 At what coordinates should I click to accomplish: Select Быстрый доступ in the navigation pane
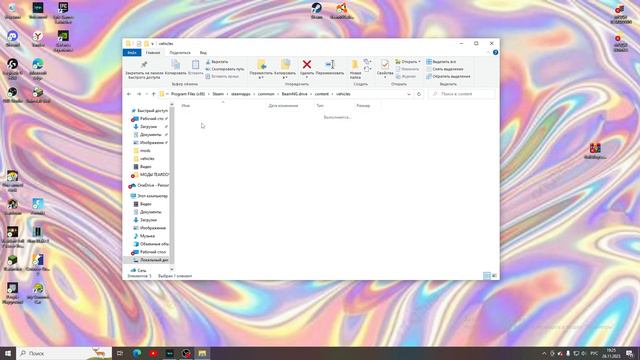point(149,111)
